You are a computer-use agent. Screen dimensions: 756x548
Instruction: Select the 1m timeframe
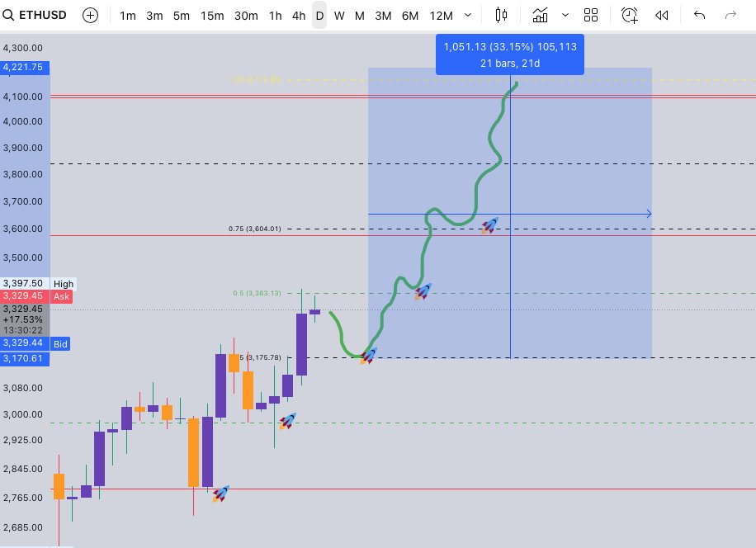tap(128, 16)
